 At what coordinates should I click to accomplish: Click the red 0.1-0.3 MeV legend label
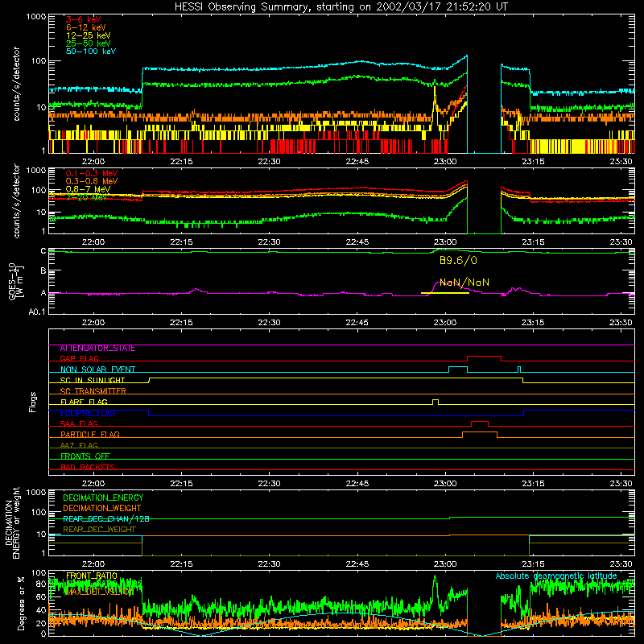click(x=92, y=173)
